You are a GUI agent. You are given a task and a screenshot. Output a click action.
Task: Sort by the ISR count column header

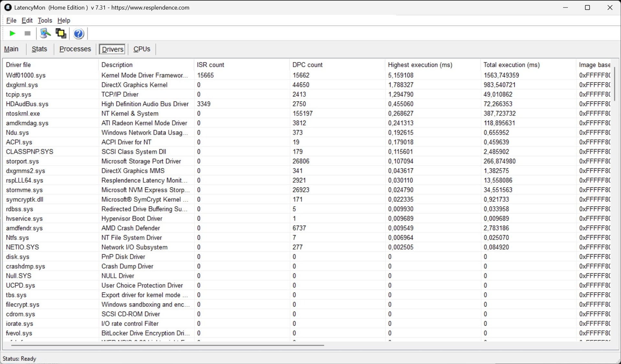(x=210, y=65)
